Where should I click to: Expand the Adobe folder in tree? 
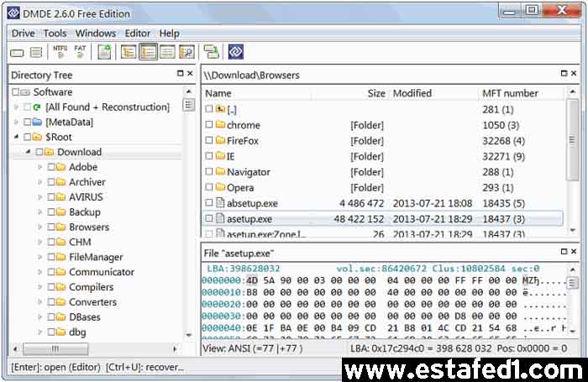(39, 167)
